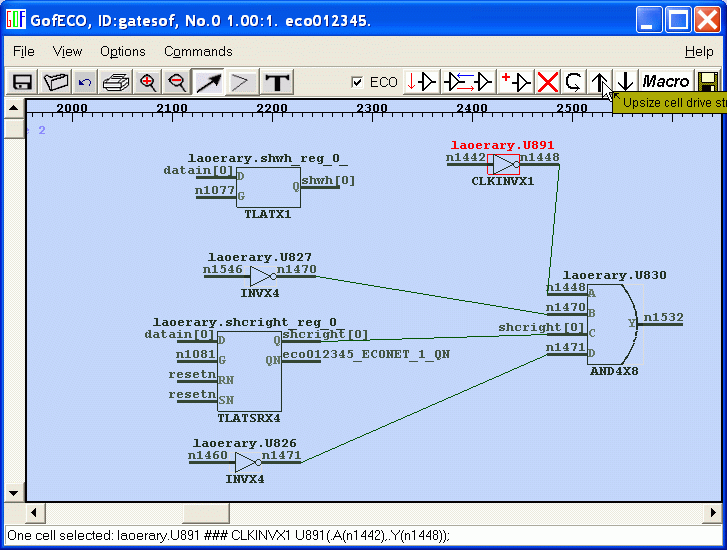Maximize the GofECO window
The image size is (727, 550).
[678, 20]
